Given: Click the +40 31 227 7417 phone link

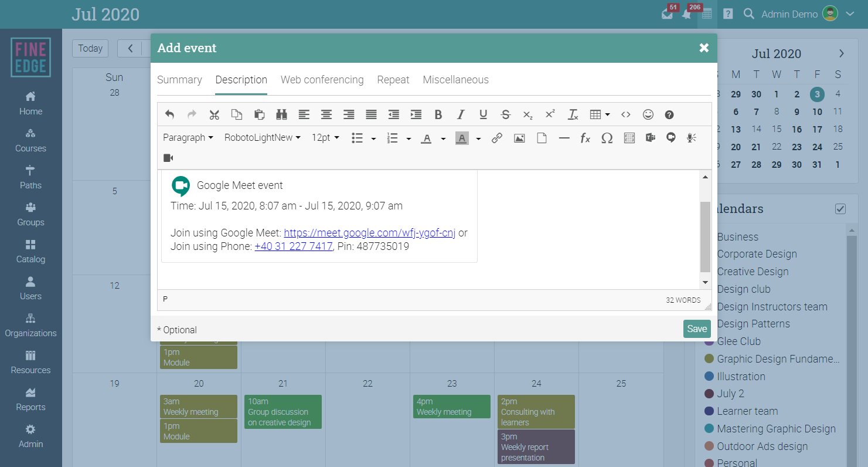Looking at the screenshot, I should coord(294,246).
